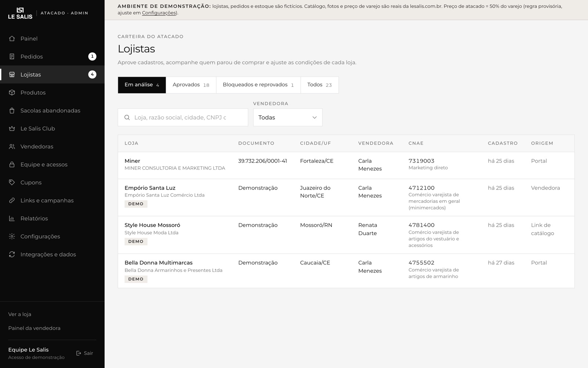Click the há 27 dias cadastro cell

pyautogui.click(x=501, y=263)
